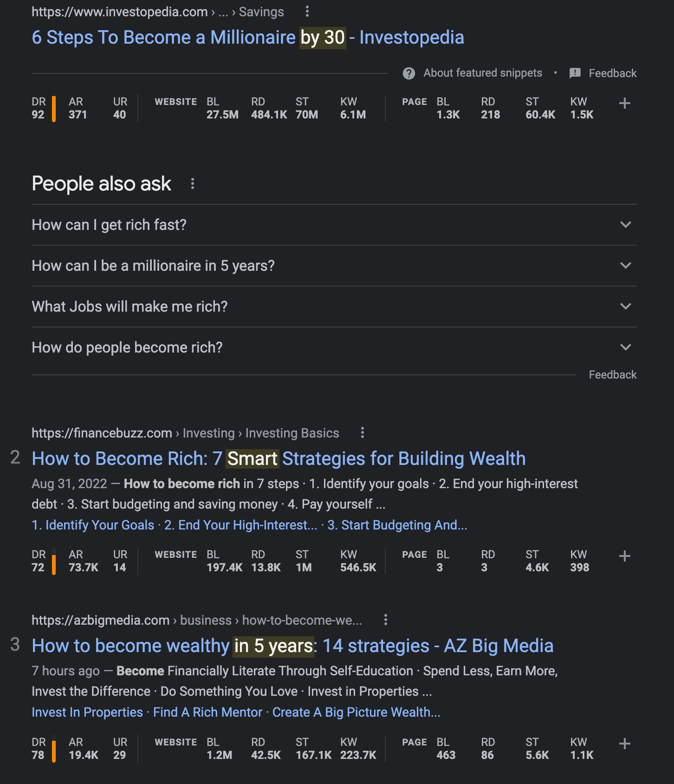Click the Savings breadcrumb in Investopedia URL
The image size is (674, 784).
tap(261, 12)
